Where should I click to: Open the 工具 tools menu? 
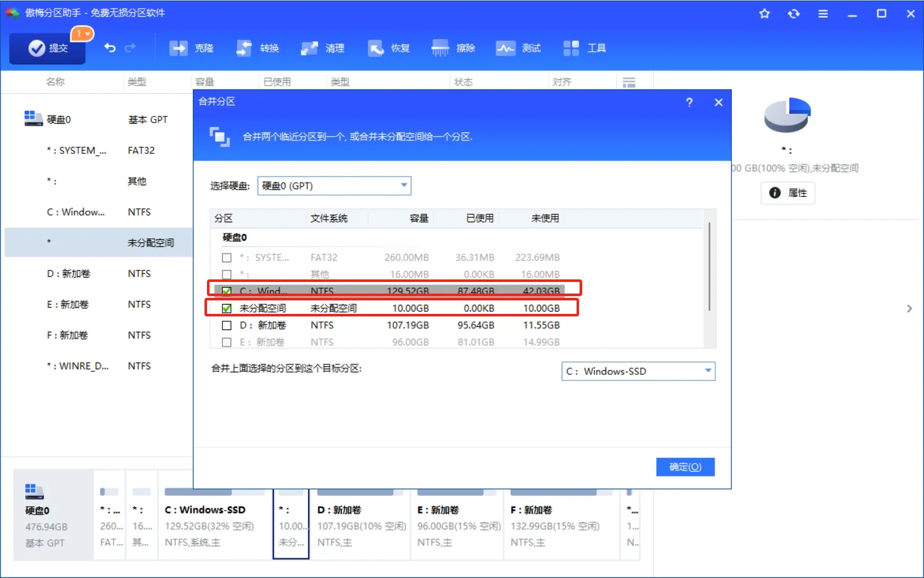pyautogui.click(x=585, y=48)
